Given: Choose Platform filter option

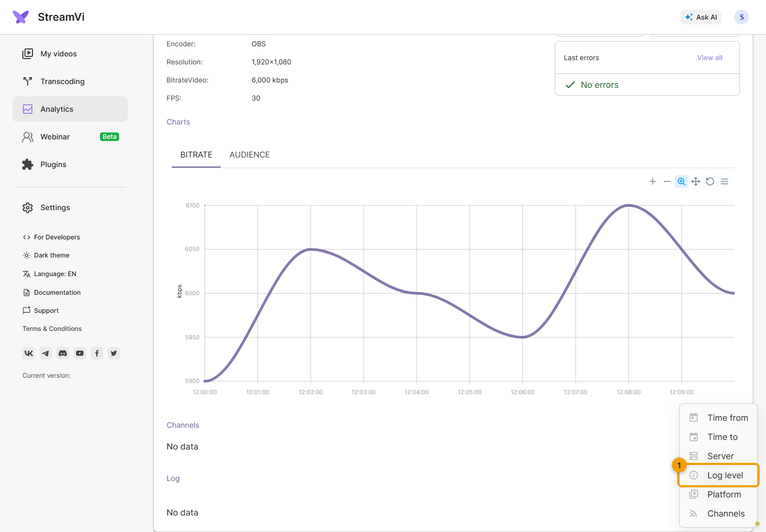Looking at the screenshot, I should (719, 494).
